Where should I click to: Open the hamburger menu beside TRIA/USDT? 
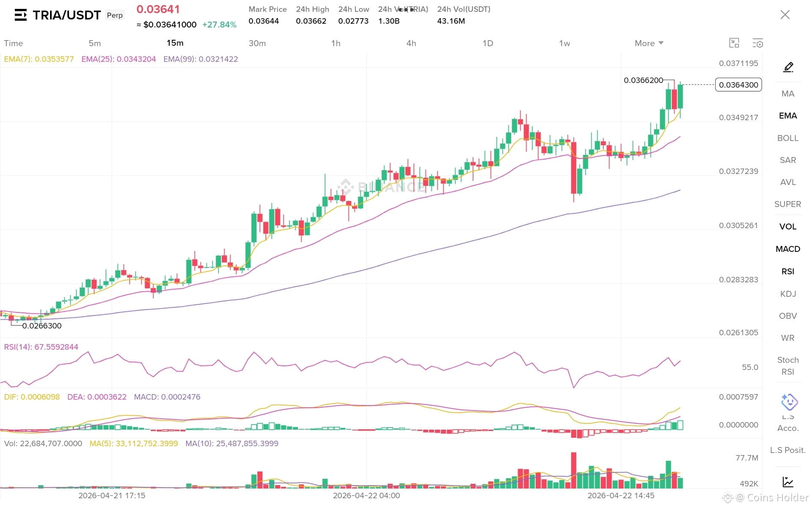coord(20,15)
